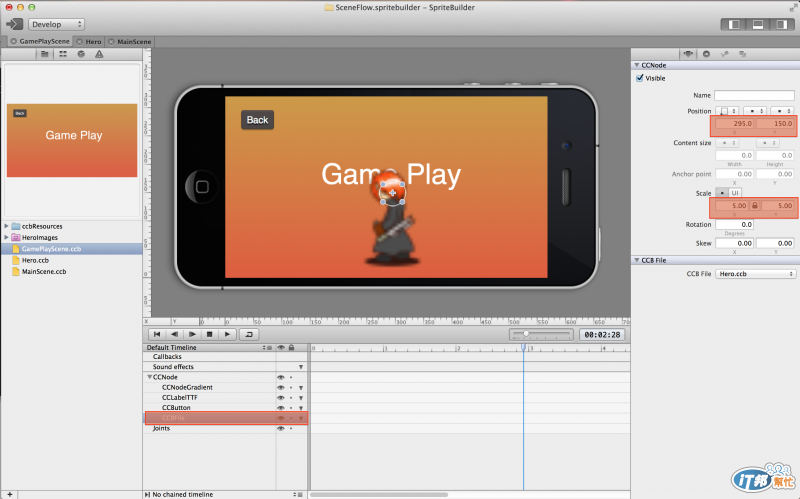Uncheck the Visible checkbox

tap(640, 78)
